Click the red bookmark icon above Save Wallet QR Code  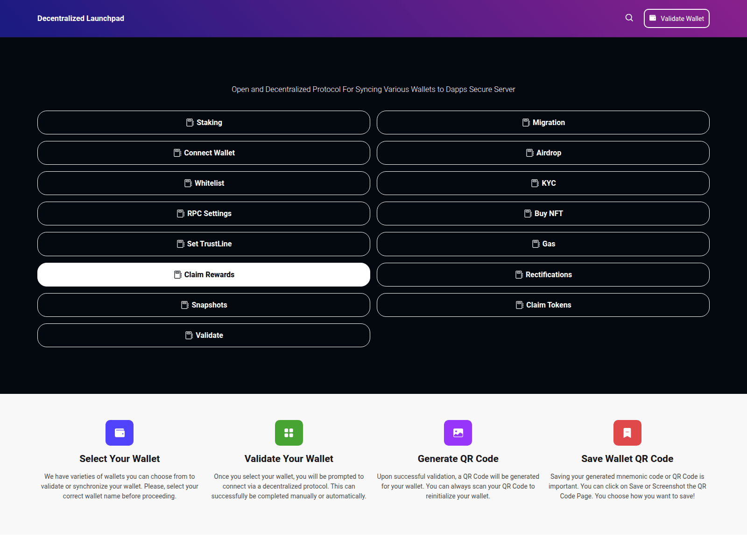[x=627, y=433]
